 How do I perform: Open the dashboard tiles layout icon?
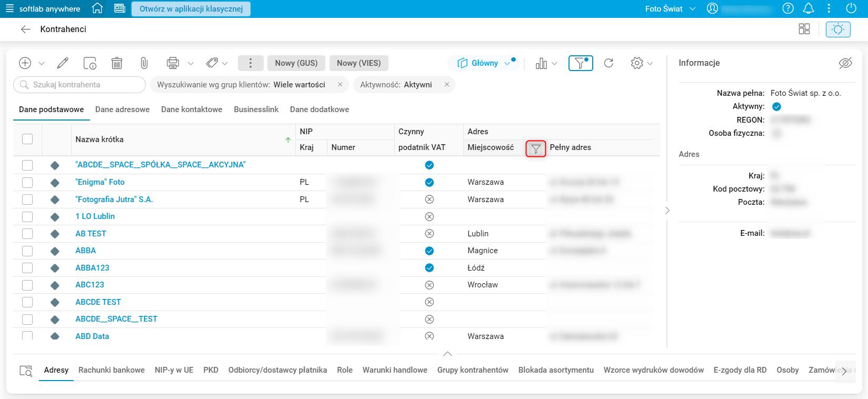[x=804, y=29]
